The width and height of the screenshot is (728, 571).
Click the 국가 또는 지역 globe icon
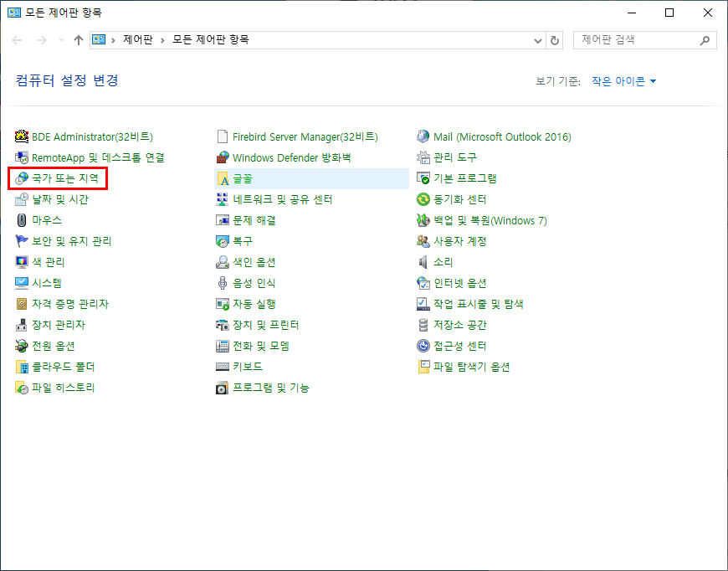[x=22, y=178]
